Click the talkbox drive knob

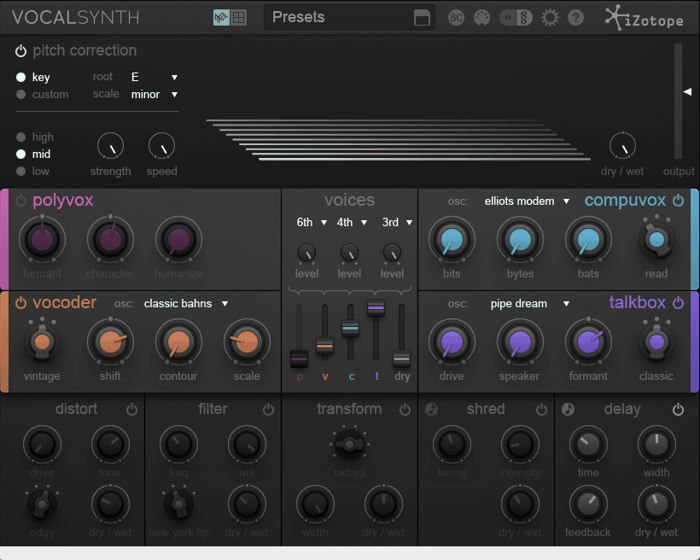coord(452,342)
